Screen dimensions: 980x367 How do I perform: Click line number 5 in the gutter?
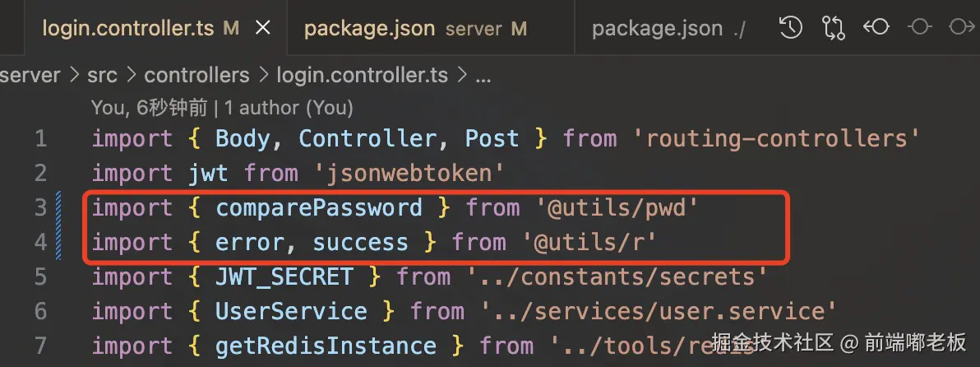(x=40, y=276)
